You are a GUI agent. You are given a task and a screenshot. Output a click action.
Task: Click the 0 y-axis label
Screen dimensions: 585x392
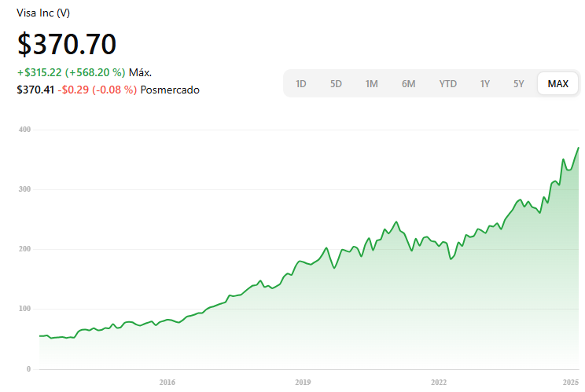click(29, 369)
